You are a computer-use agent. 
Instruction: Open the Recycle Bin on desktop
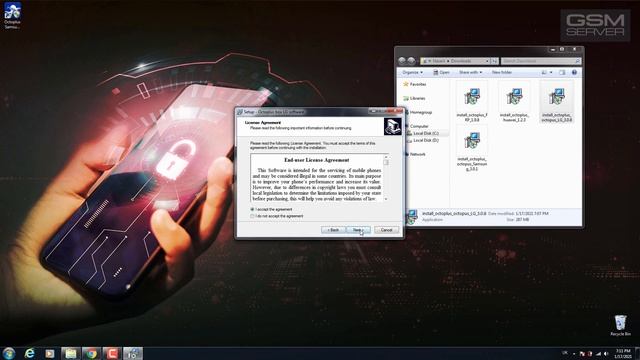tap(620, 325)
